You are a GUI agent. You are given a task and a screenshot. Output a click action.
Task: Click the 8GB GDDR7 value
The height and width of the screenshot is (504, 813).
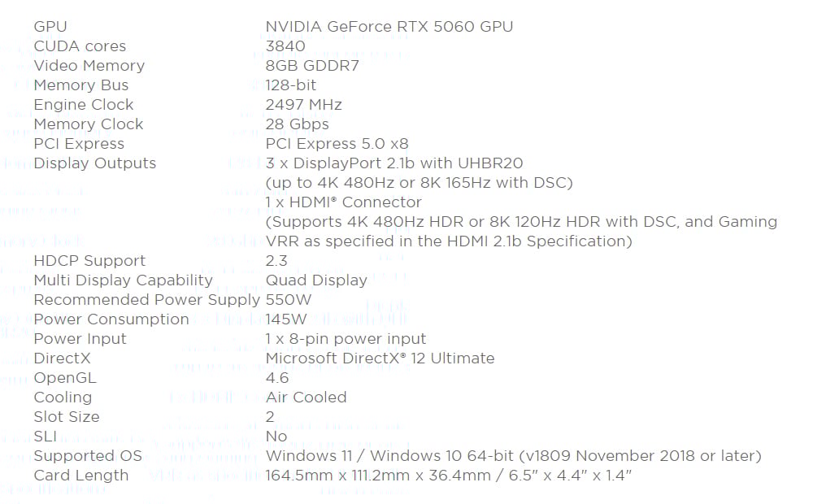(x=312, y=66)
